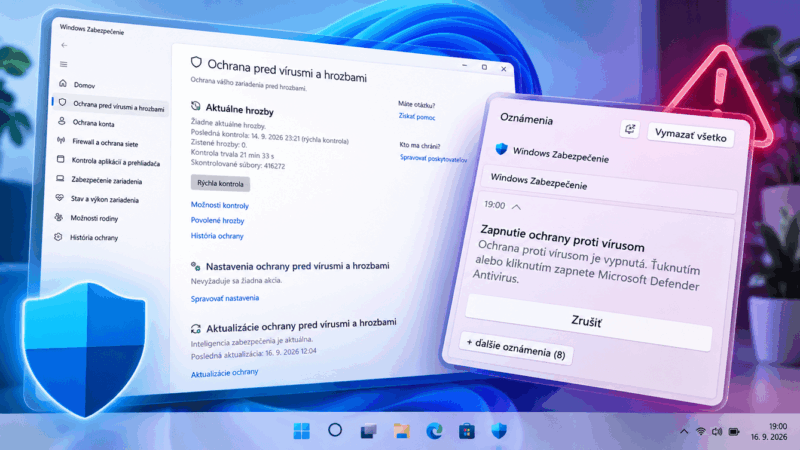This screenshot has height=450, width=800.
Task: Collapse the 19:00 notification chevron
Action: point(516,207)
